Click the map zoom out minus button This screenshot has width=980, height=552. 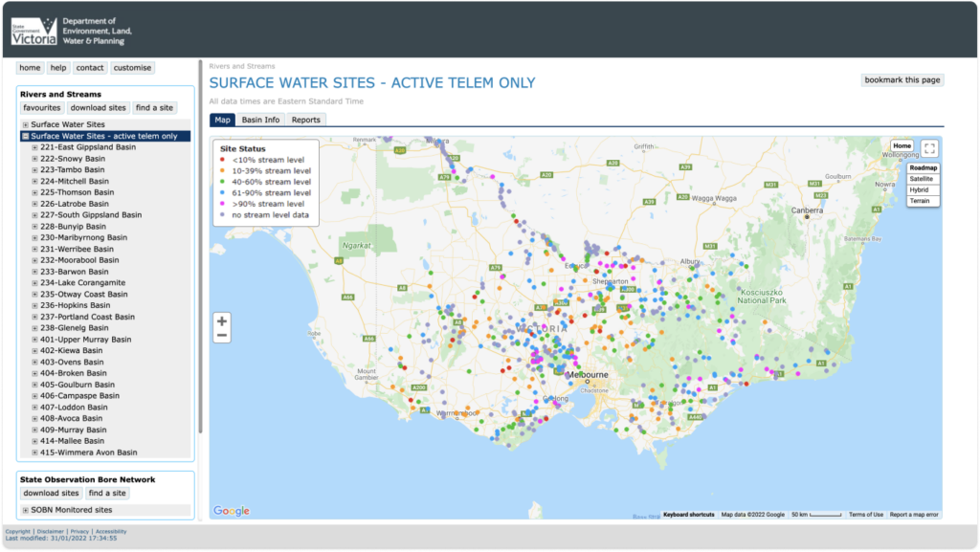222,336
